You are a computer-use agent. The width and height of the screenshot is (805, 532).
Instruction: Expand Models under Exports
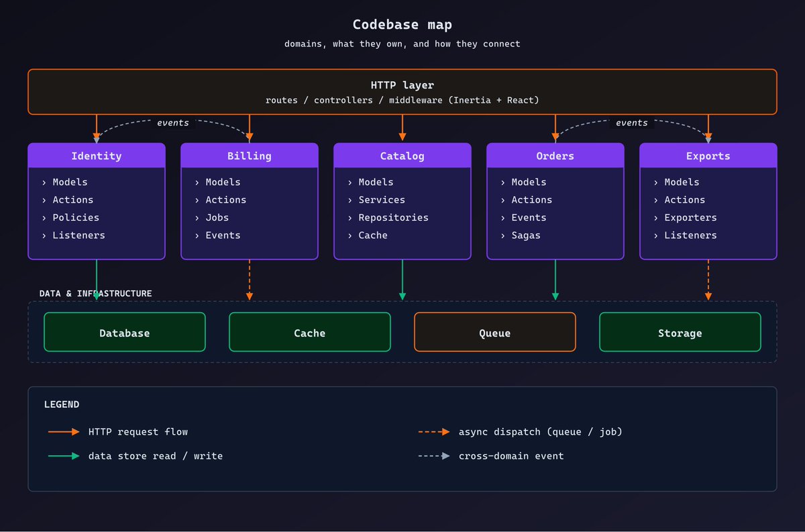[676, 182]
